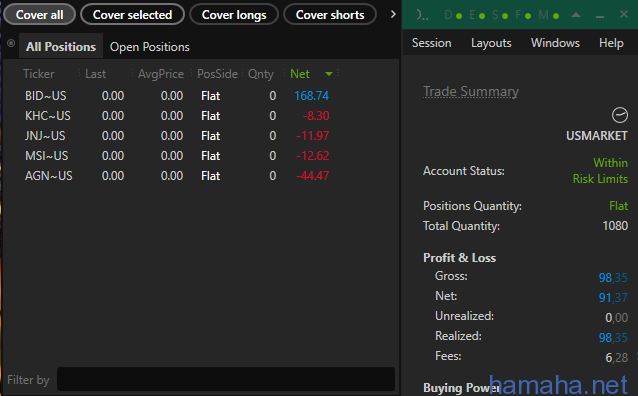Click Flat PosSide cell in BID~US row
This screenshot has width=638, height=396.
pos(210,96)
